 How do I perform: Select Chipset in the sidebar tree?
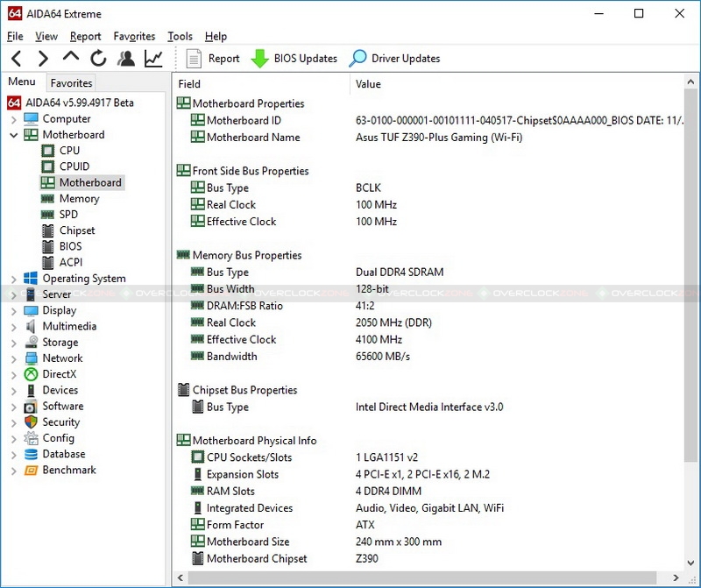(77, 230)
